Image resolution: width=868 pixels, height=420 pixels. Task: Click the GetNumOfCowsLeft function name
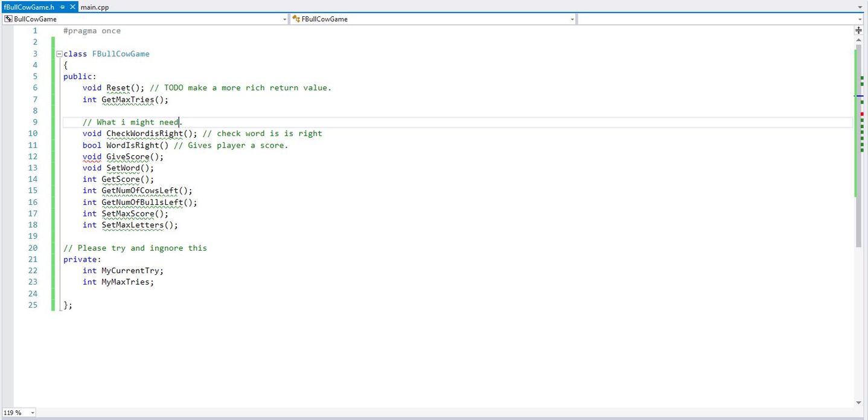[140, 191]
